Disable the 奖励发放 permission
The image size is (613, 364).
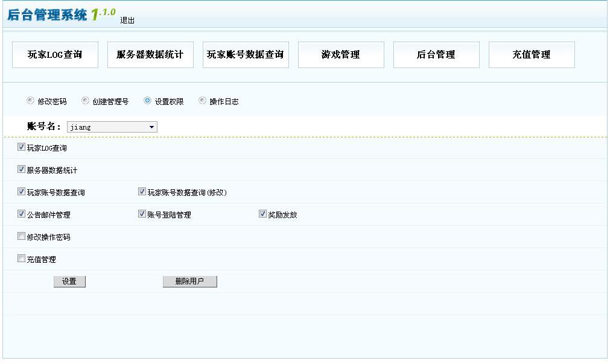pos(262,215)
